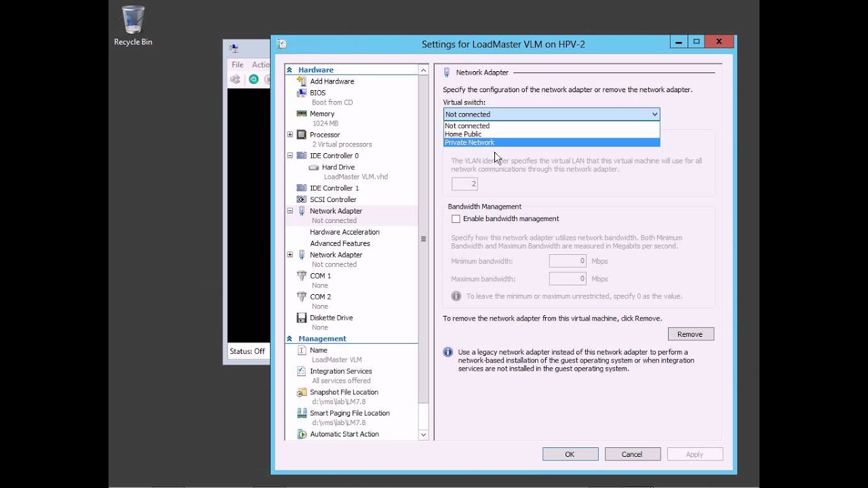
Task: Enable bandwidth management checkbox
Action: coord(456,219)
